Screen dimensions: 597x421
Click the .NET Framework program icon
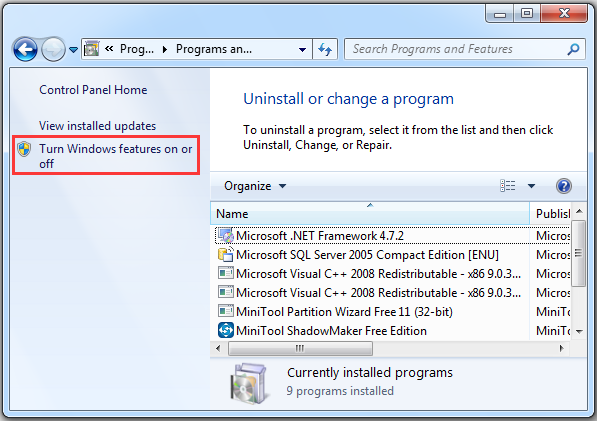(226, 236)
